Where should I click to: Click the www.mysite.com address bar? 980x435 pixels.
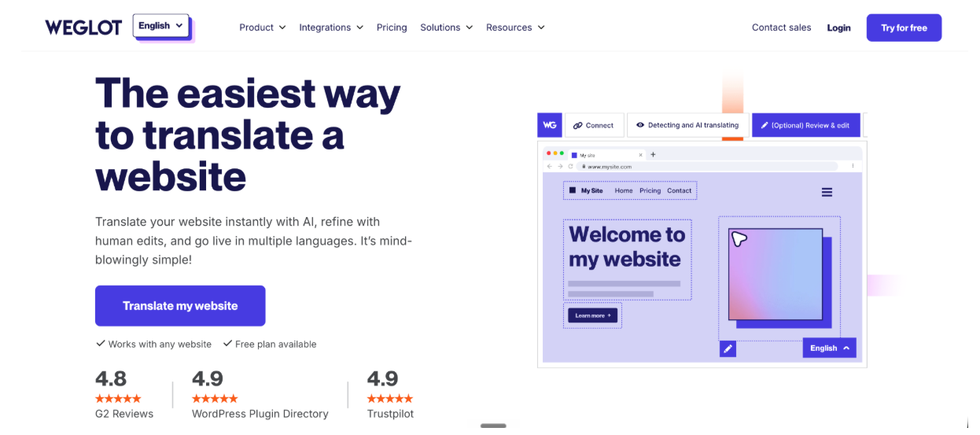tap(708, 167)
